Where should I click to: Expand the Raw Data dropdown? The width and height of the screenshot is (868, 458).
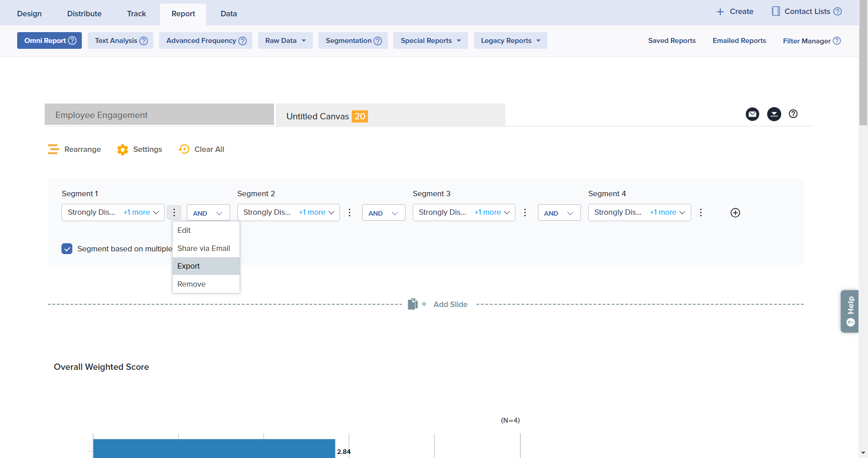point(285,41)
